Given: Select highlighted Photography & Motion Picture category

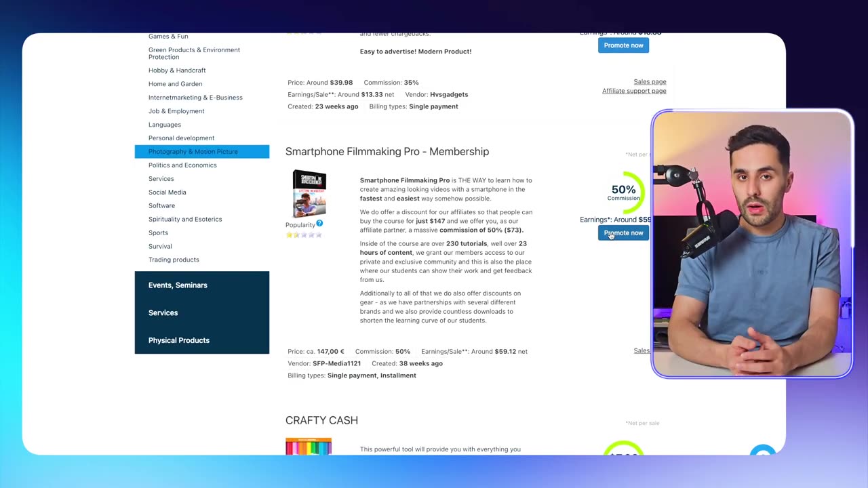Looking at the screenshot, I should 202,152.
